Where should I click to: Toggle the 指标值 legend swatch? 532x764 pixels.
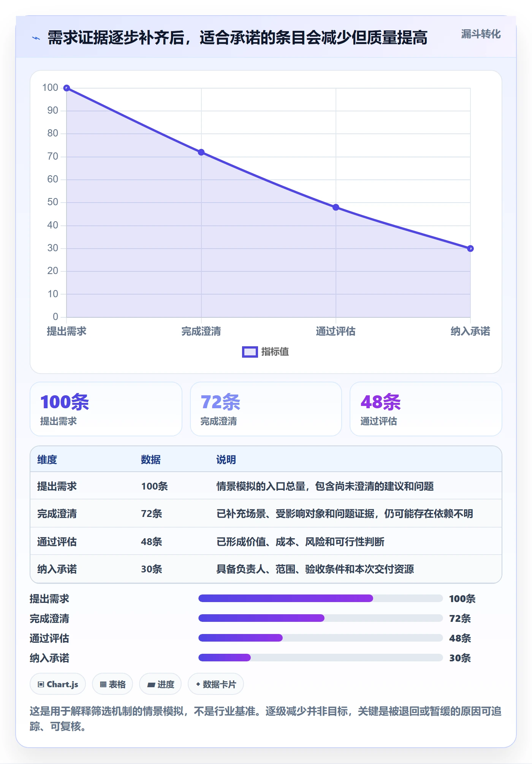(x=250, y=352)
